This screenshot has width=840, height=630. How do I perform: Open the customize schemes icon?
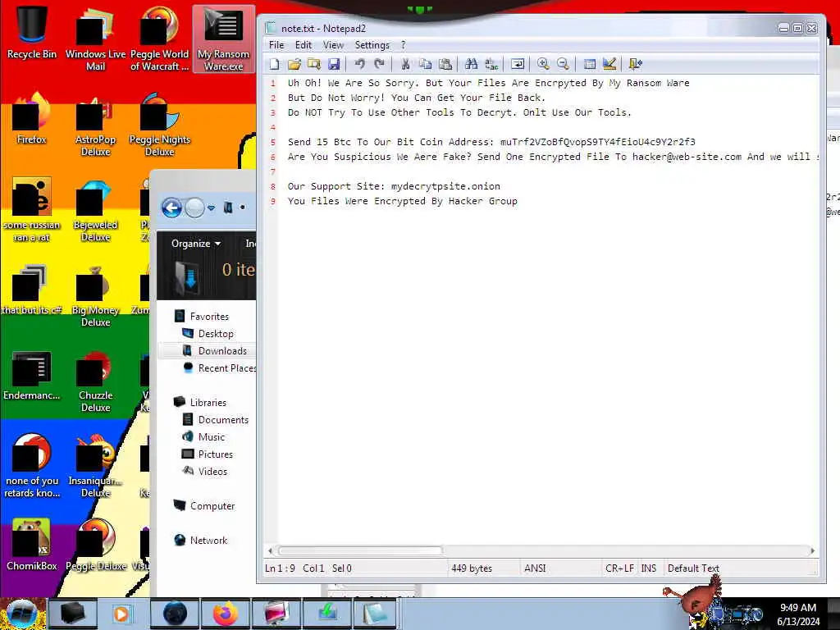coord(609,64)
